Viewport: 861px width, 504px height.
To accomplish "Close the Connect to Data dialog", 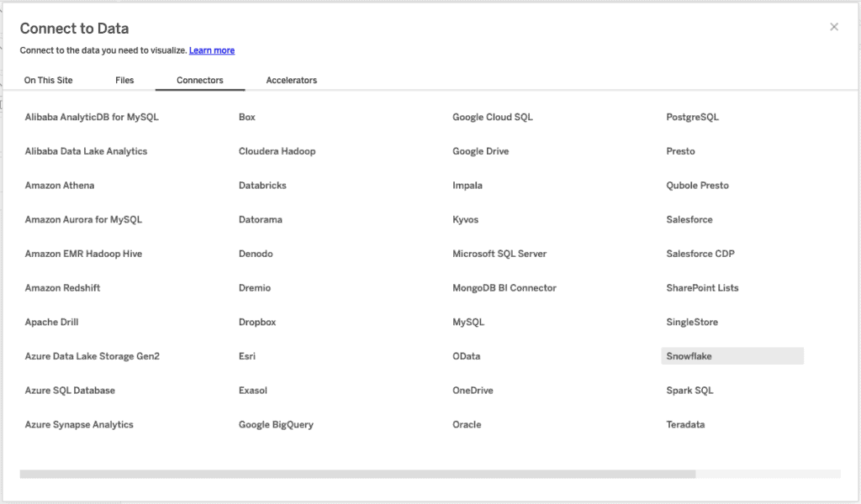I will 834,27.
